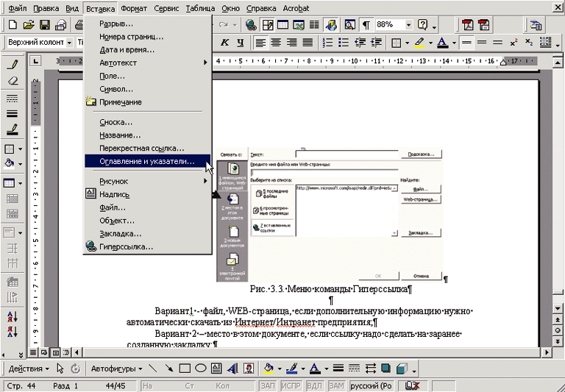
Task: Choose 'Номера страниц...' menu entry
Action: point(147,37)
